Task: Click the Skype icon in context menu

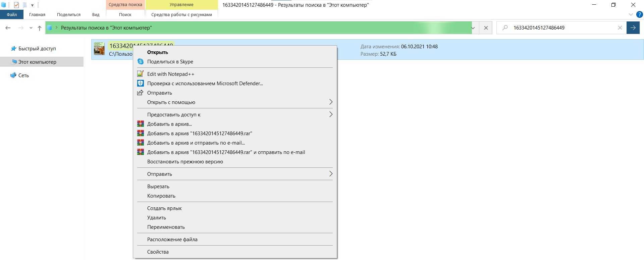Action: point(141,62)
